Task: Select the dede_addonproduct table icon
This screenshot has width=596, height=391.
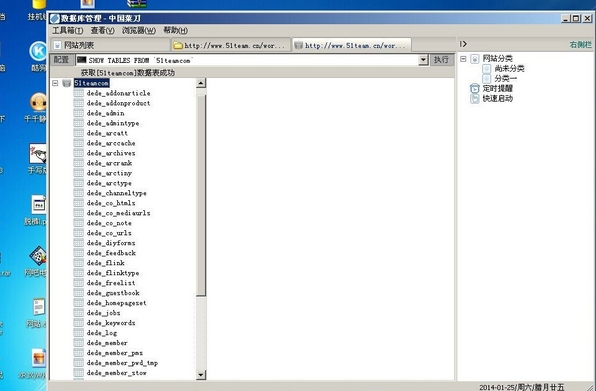Action: (x=79, y=103)
